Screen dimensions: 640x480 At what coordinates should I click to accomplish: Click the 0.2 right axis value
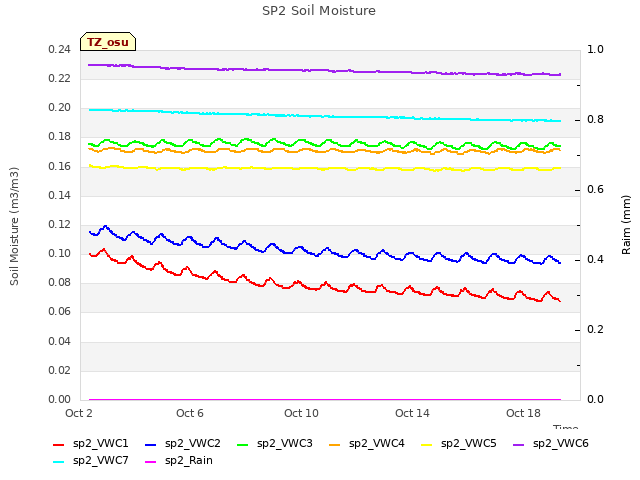click(x=595, y=330)
